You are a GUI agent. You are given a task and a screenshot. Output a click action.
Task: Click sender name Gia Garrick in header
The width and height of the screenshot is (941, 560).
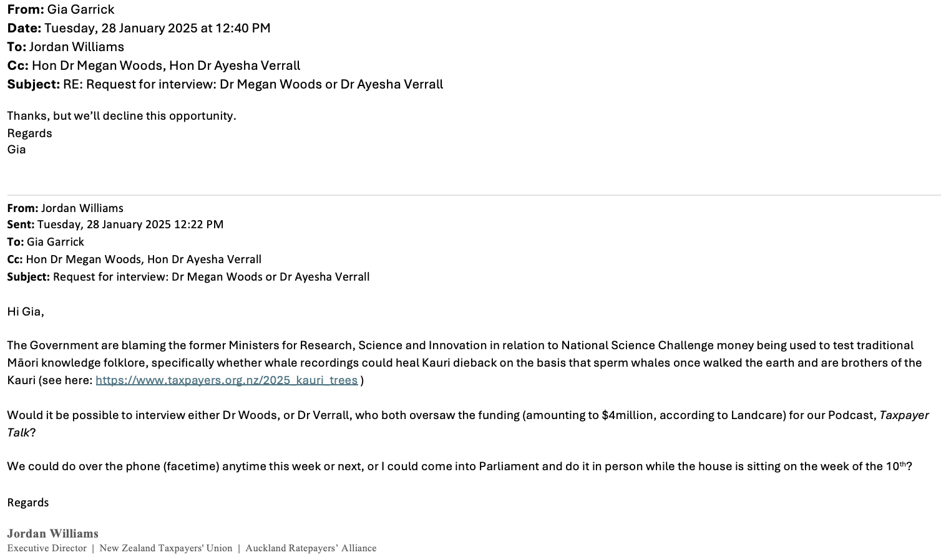(80, 9)
